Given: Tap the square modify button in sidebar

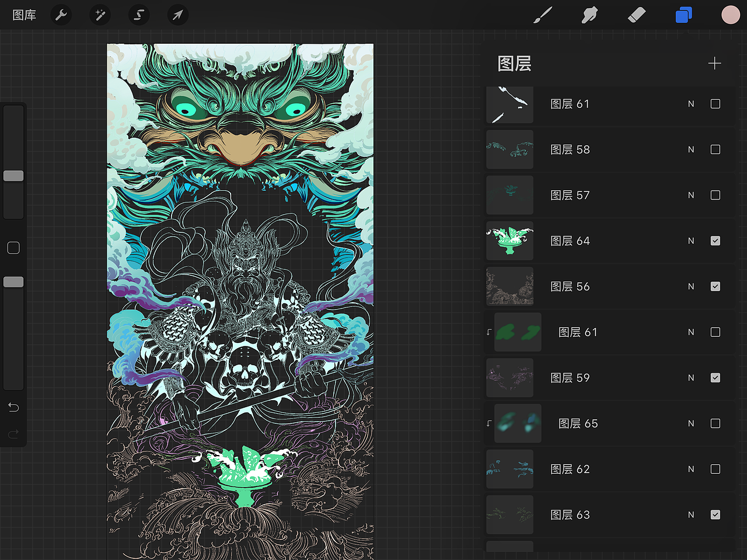Looking at the screenshot, I should (x=13, y=248).
